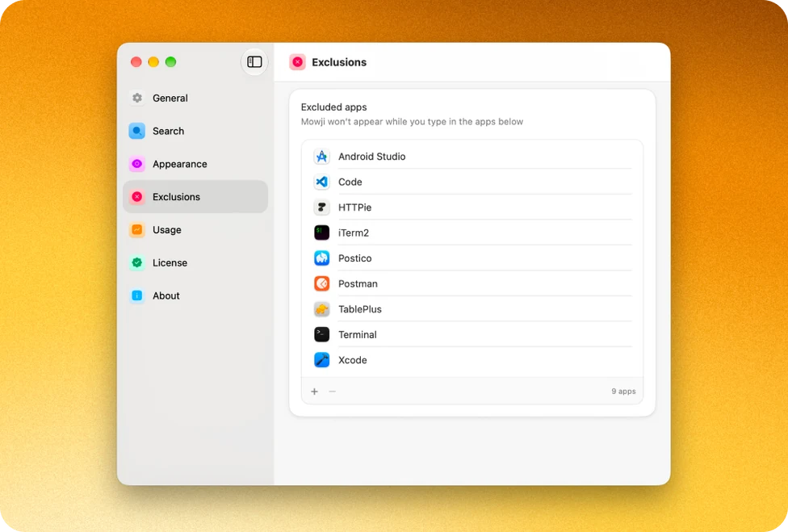Click the Xcode hammer icon
Viewport: 788px width, 532px height.
coord(321,360)
